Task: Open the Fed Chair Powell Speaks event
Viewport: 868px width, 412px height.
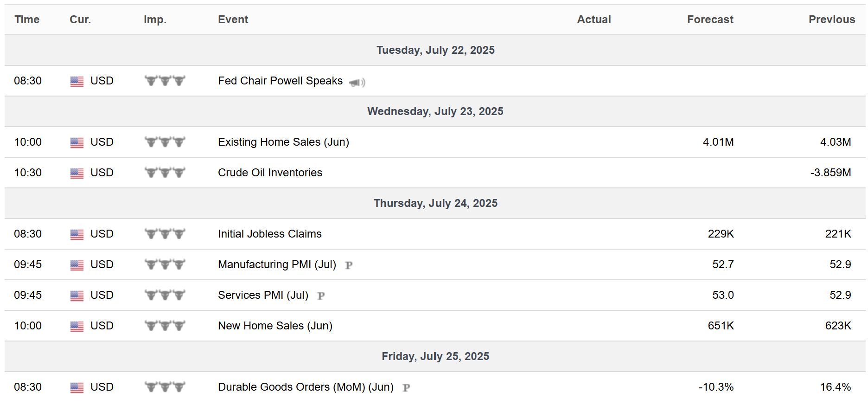Action: pos(280,81)
